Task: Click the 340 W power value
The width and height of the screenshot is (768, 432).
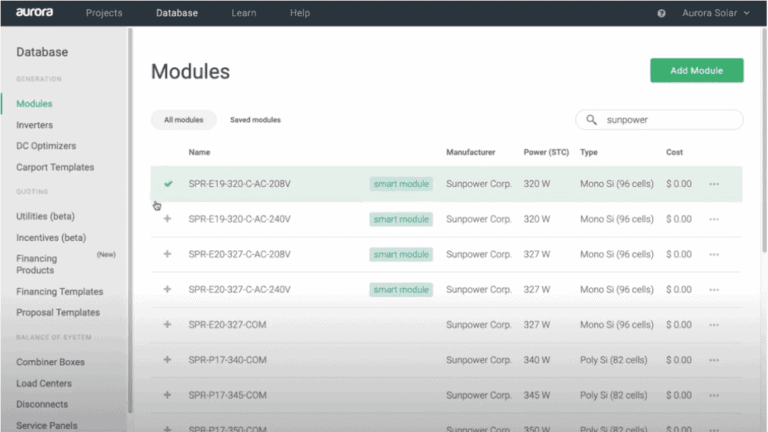Action: point(537,360)
